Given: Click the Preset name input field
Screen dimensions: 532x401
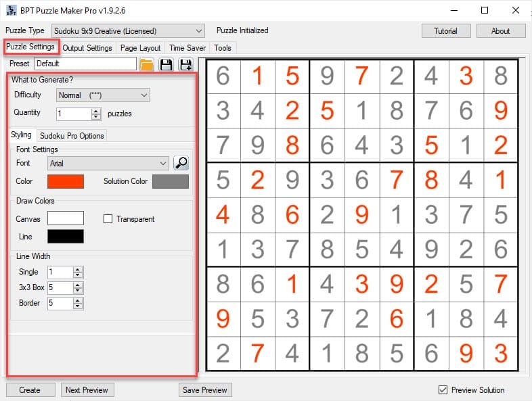Looking at the screenshot, I should 85,64.
